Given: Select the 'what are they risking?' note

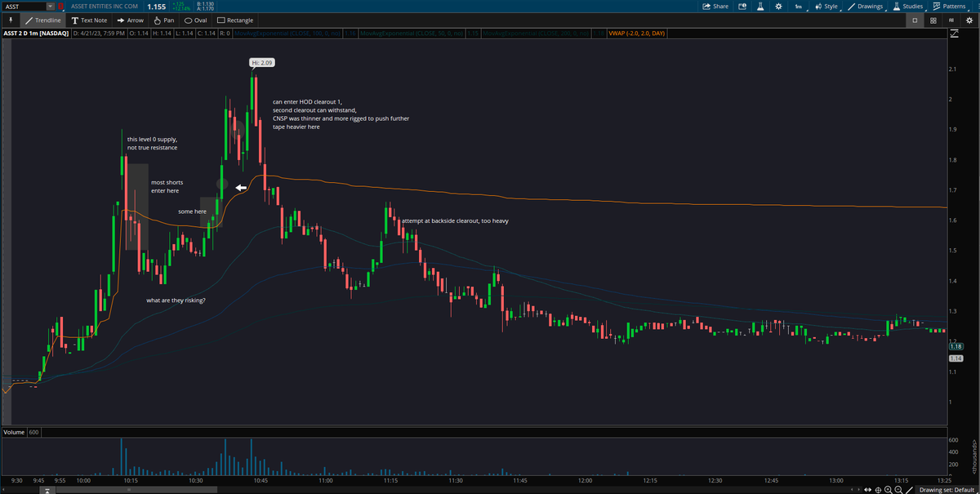Looking at the screenshot, I should (176, 300).
